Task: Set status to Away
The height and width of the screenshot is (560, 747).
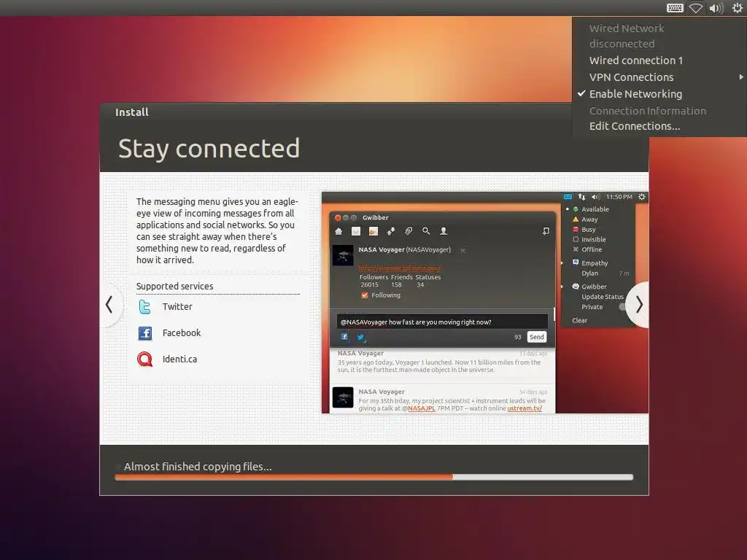Action: click(589, 219)
